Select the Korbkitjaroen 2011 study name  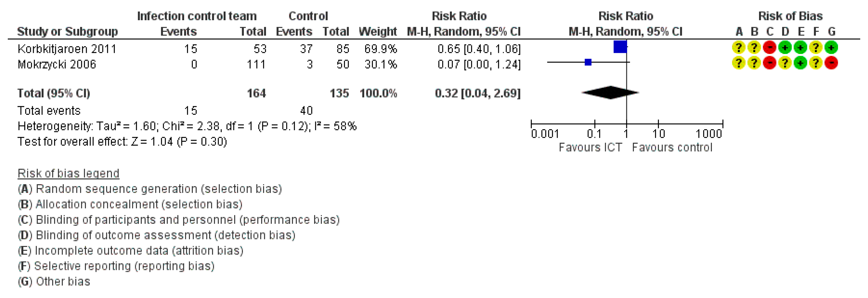click(67, 49)
